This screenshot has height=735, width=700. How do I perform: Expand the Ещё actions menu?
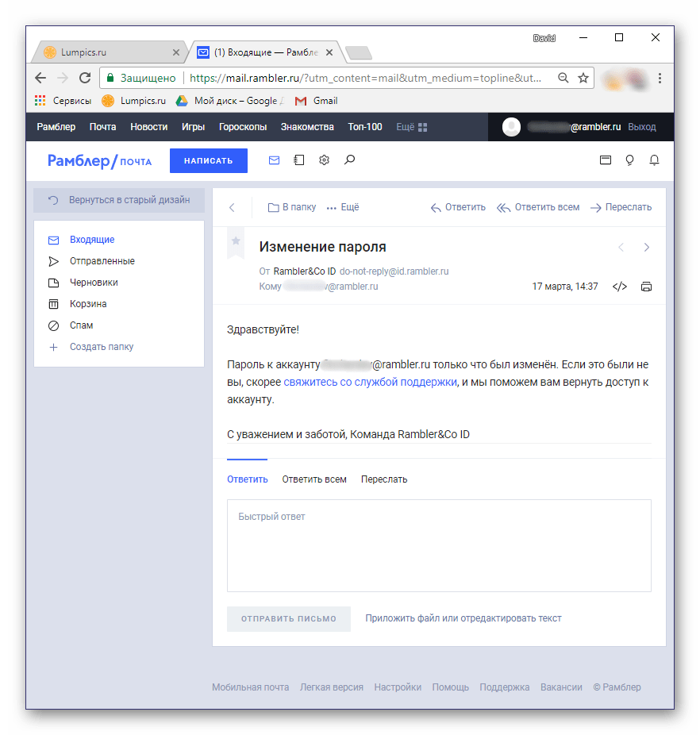[343, 207]
